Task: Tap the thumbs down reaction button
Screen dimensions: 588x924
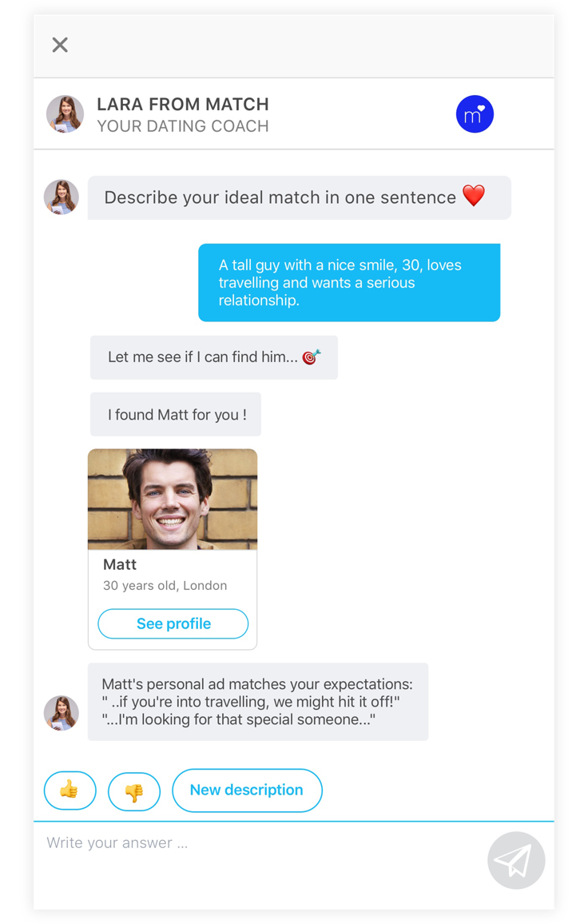Action: (134, 791)
